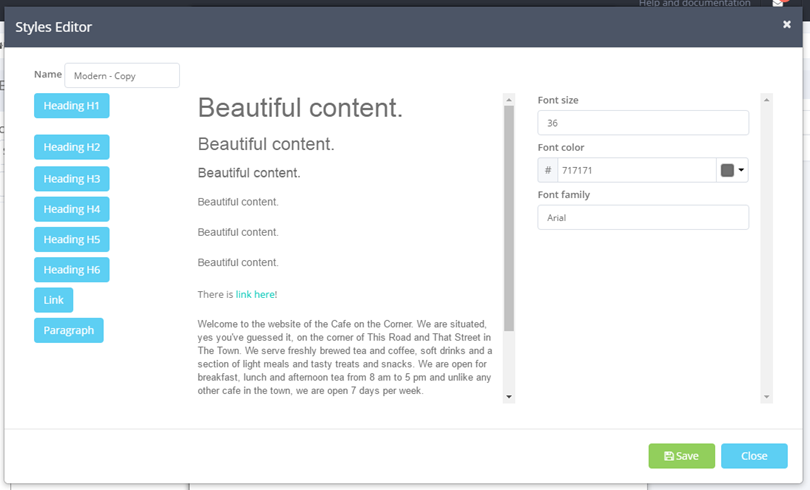Click the settings panel scrollbar down arrow
Image resolution: width=810 pixels, height=490 pixels.
(767, 397)
